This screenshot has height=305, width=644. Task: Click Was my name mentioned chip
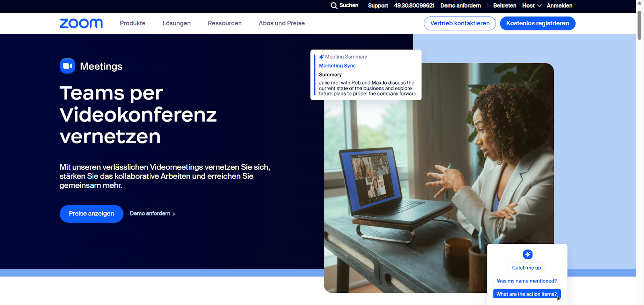(x=527, y=281)
